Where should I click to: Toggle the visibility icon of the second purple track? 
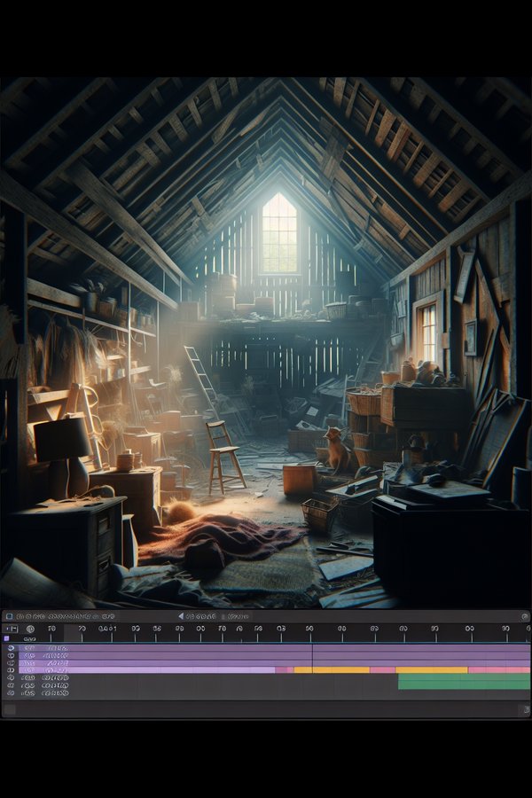(12, 656)
